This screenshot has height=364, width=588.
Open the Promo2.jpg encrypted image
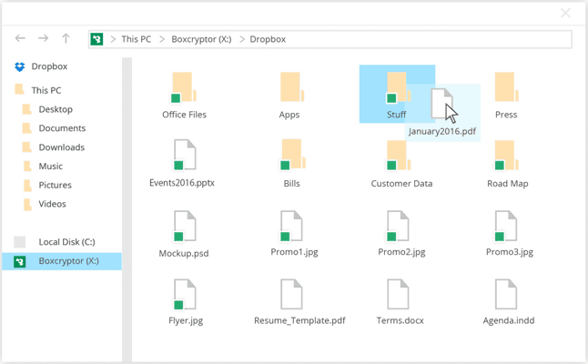[x=399, y=227]
